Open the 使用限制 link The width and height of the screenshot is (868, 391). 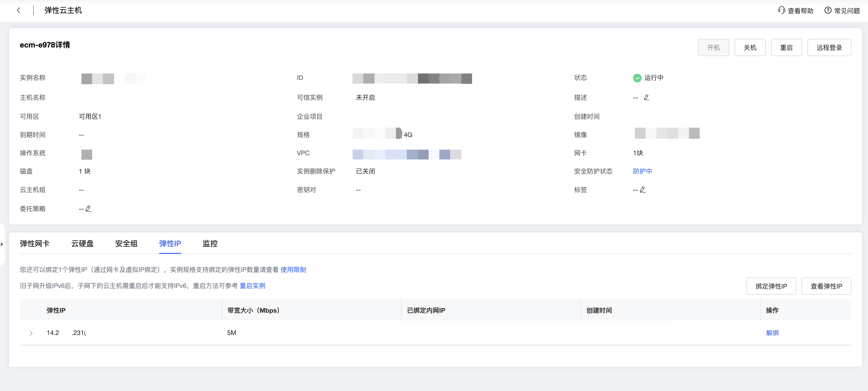click(x=293, y=270)
